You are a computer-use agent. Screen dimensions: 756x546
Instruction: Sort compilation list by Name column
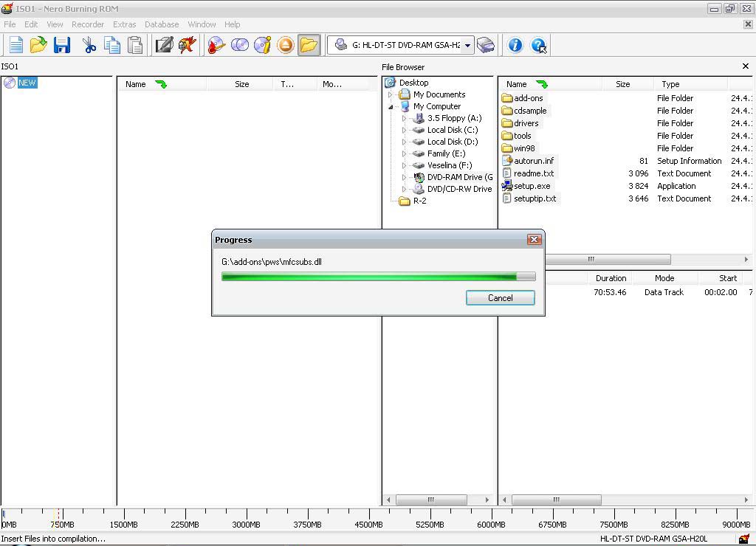click(162, 84)
